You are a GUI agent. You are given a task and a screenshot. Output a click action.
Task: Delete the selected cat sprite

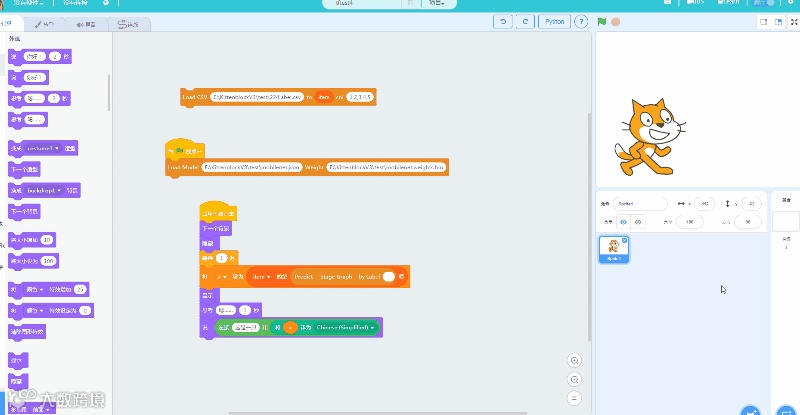coord(624,240)
